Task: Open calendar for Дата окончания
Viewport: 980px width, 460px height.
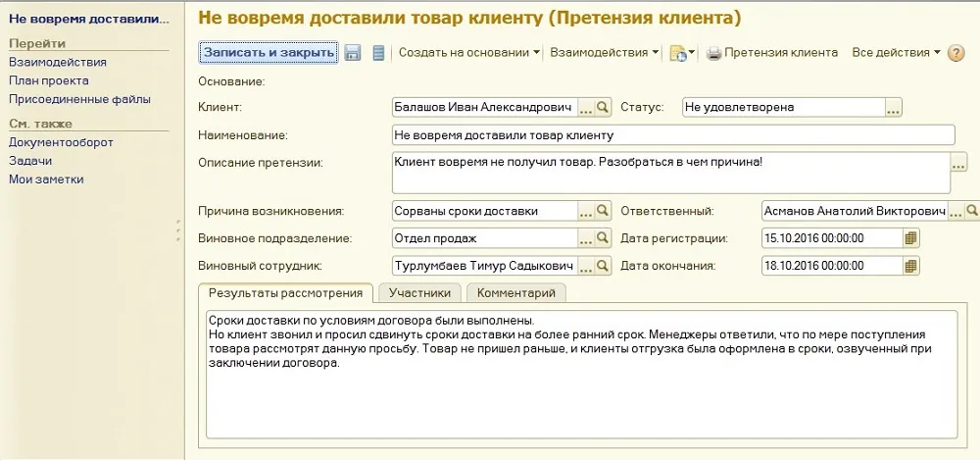Action: coord(911,266)
